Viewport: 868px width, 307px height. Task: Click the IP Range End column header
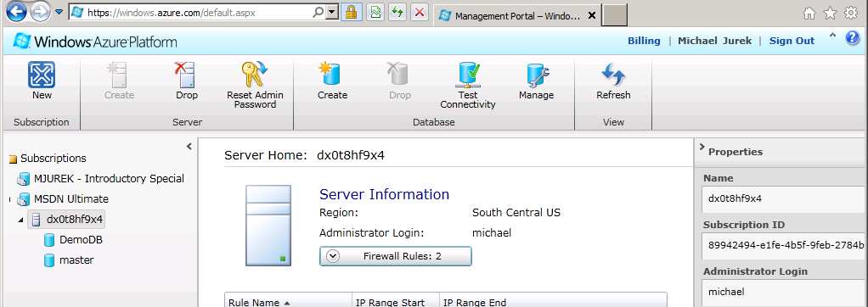point(554,302)
